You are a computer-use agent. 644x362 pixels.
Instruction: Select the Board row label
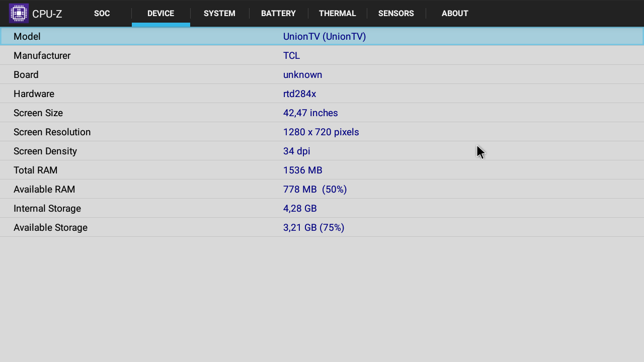(x=26, y=75)
